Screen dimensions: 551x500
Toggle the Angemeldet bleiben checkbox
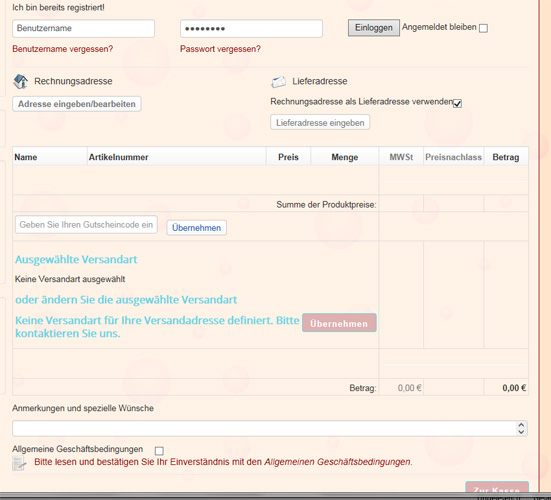pyautogui.click(x=484, y=28)
